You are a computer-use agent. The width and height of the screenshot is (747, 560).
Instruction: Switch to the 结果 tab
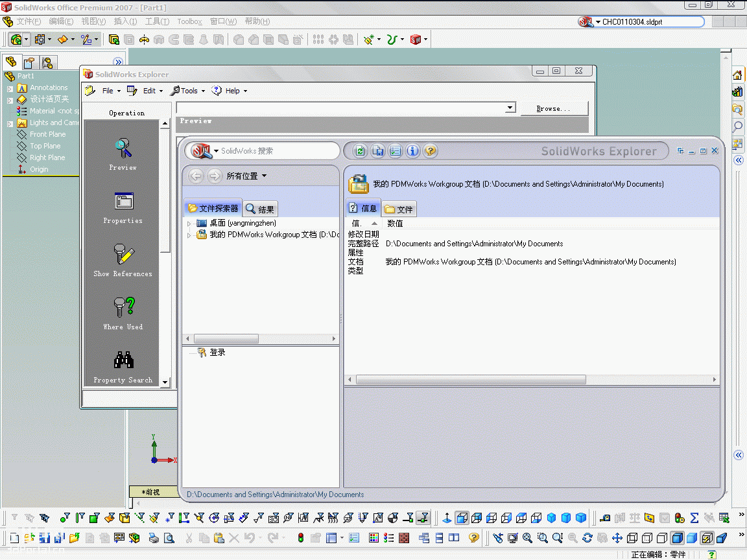click(x=260, y=209)
